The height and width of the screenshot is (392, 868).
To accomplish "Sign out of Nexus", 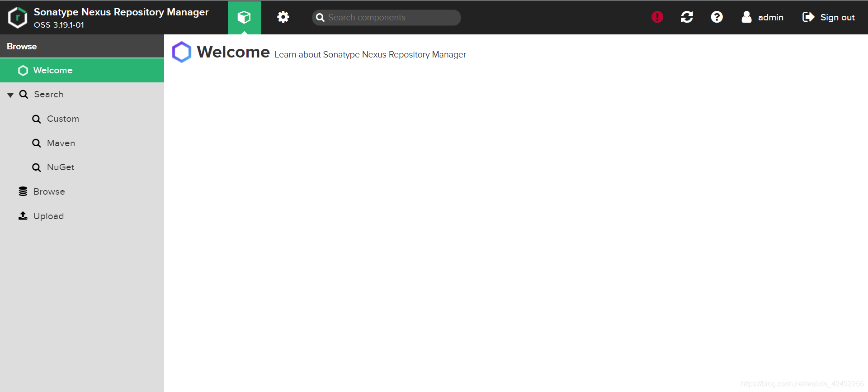I will coord(828,17).
